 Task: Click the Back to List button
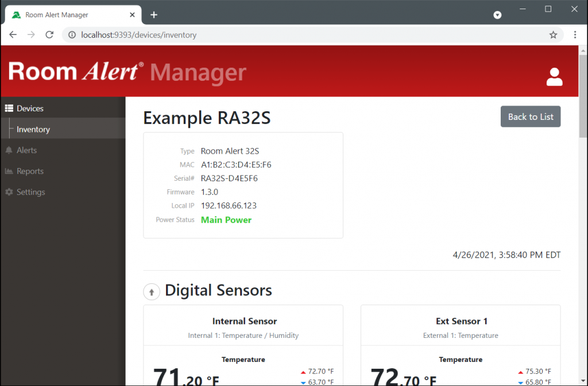[530, 116]
